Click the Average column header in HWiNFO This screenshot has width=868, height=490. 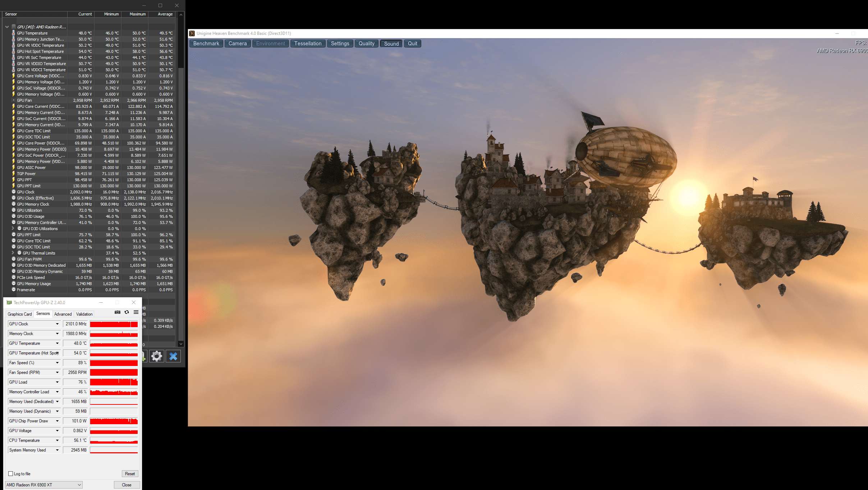(162, 14)
